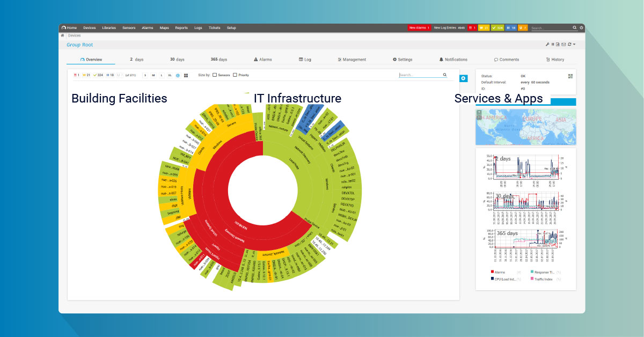Image resolution: width=644 pixels, height=337 pixels.
Task: Enable Size by Priority checkbox
Action: (x=235, y=75)
